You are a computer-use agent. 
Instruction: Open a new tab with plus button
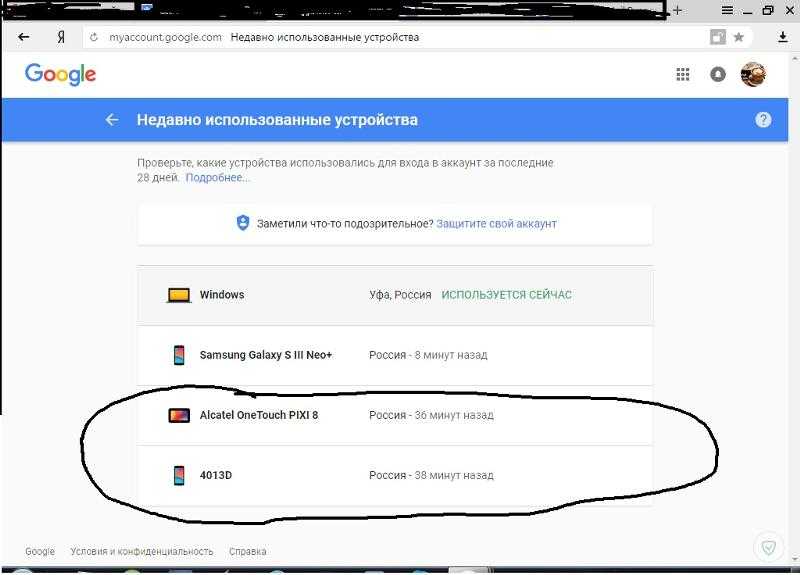click(x=678, y=10)
